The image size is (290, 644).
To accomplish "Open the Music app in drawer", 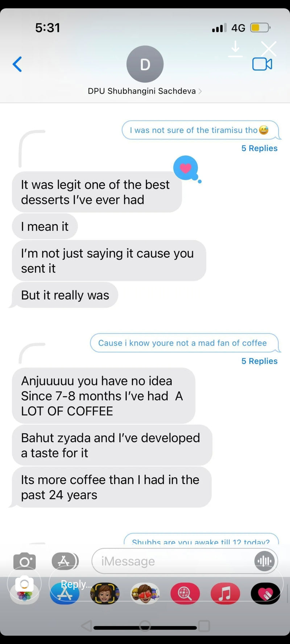I will (225, 594).
